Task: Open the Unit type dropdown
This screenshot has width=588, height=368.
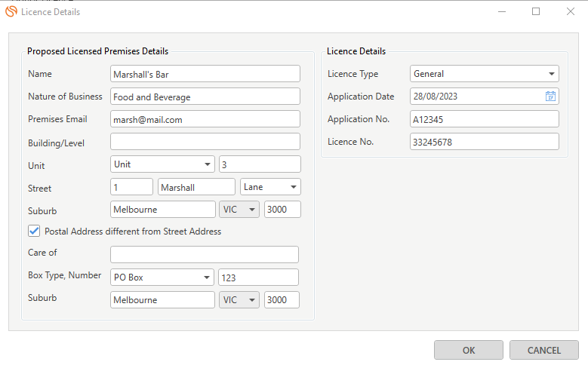Action: (x=162, y=164)
